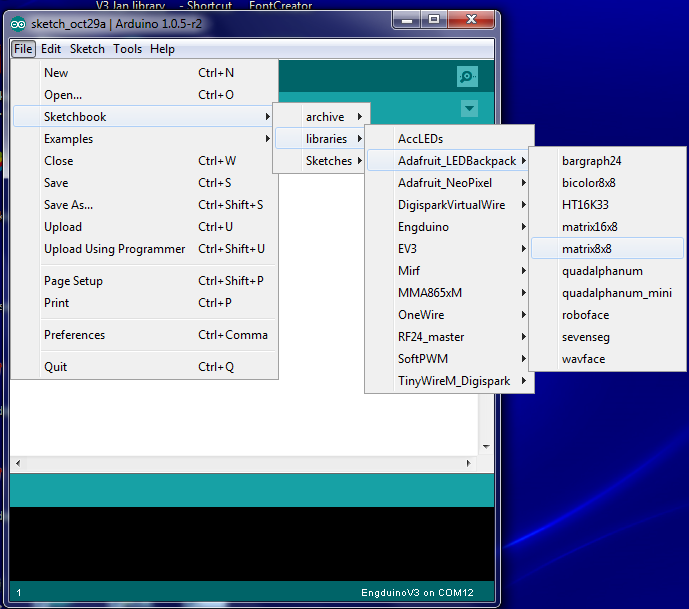The image size is (689, 609).
Task: Open the bargraph24 example
Action: [x=607, y=161]
